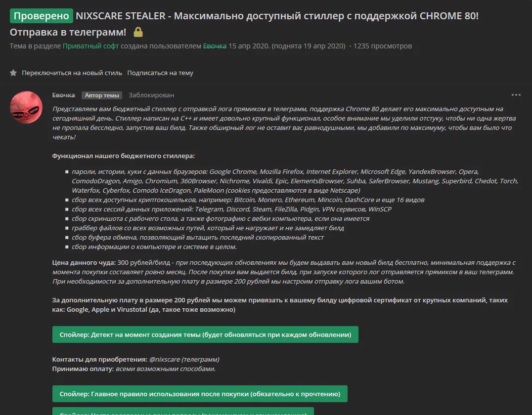The height and width of the screenshot is (415, 532).
Task: Click the @nixscare (телеграмм) contact text
Action: [184, 359]
